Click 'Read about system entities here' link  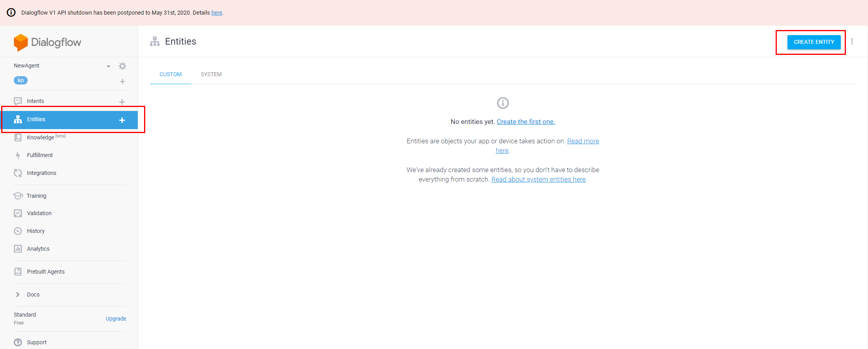tap(538, 179)
